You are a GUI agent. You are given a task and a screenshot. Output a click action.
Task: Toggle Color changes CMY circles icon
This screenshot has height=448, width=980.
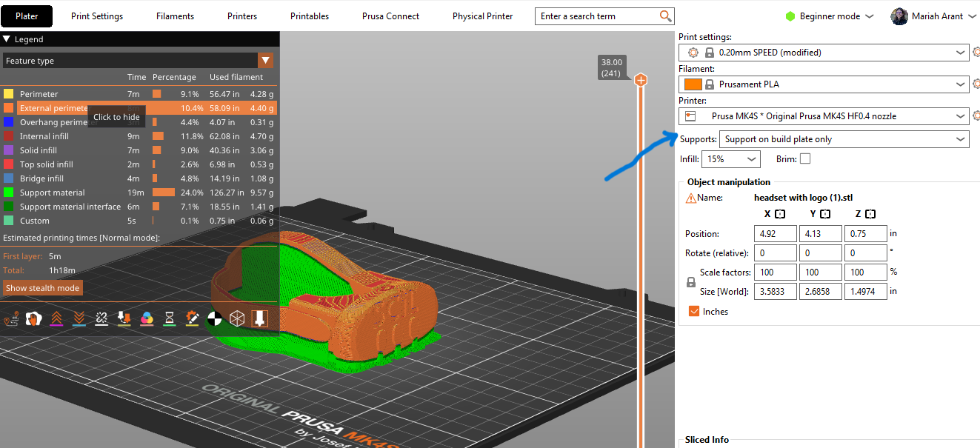pos(147,318)
